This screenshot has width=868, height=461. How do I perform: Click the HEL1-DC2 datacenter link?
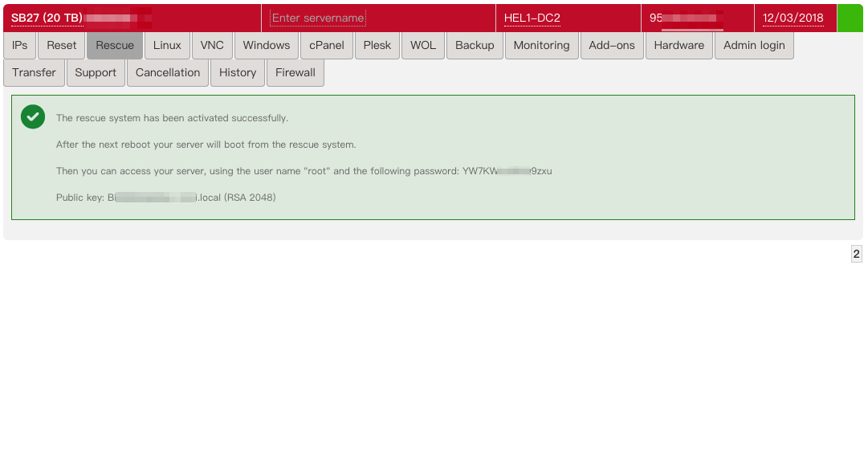532,18
